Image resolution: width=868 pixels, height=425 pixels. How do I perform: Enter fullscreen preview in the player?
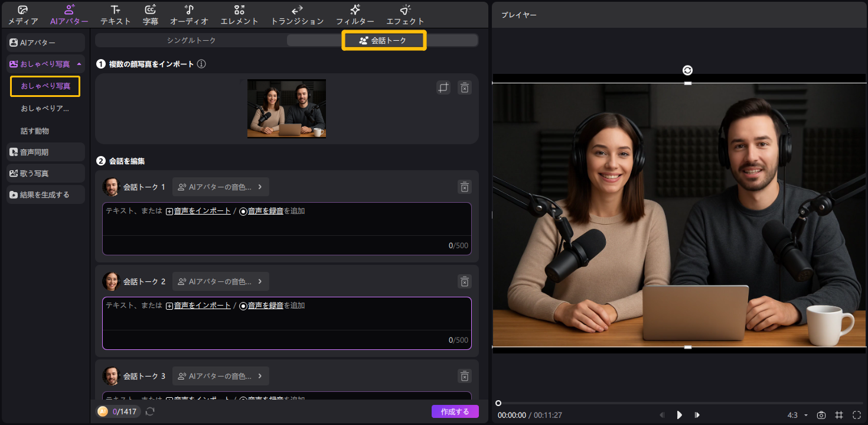pos(856,415)
